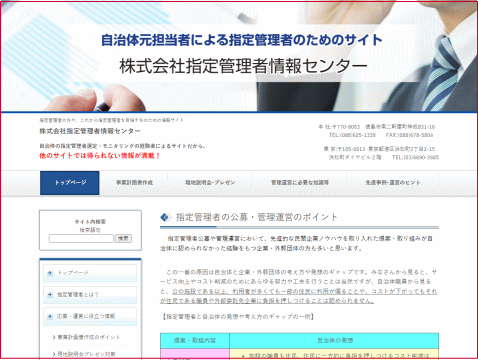Open the 現地説明会-プレゼン navigation tab
The height and width of the screenshot is (360, 478).
coord(210,183)
